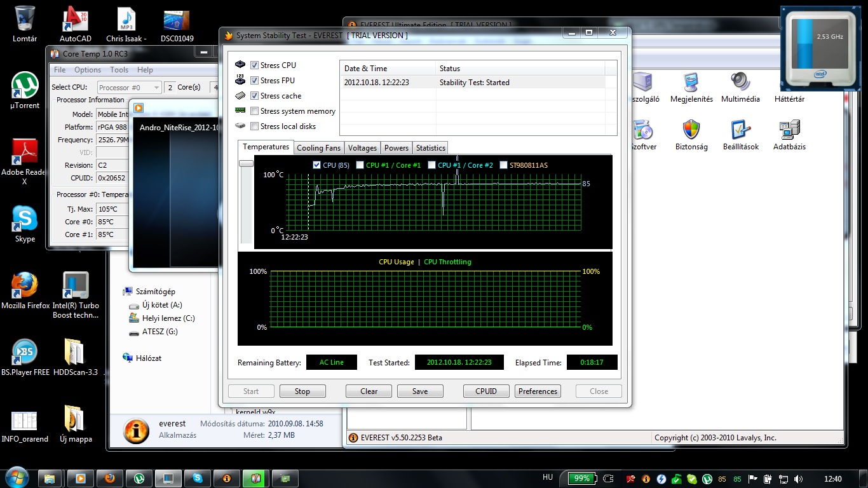Open the HDDScan-3.3 folder icon
This screenshot has width=868, height=488.
click(76, 357)
